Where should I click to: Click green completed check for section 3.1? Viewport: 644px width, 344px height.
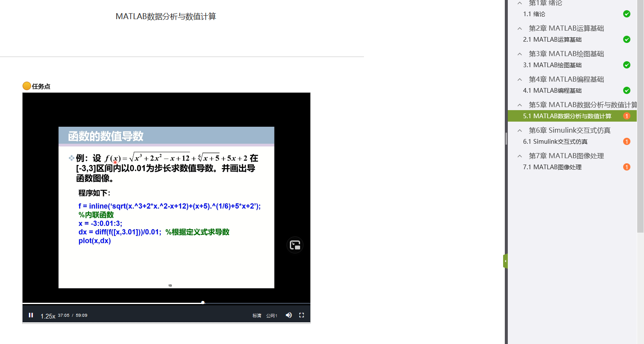point(627,65)
